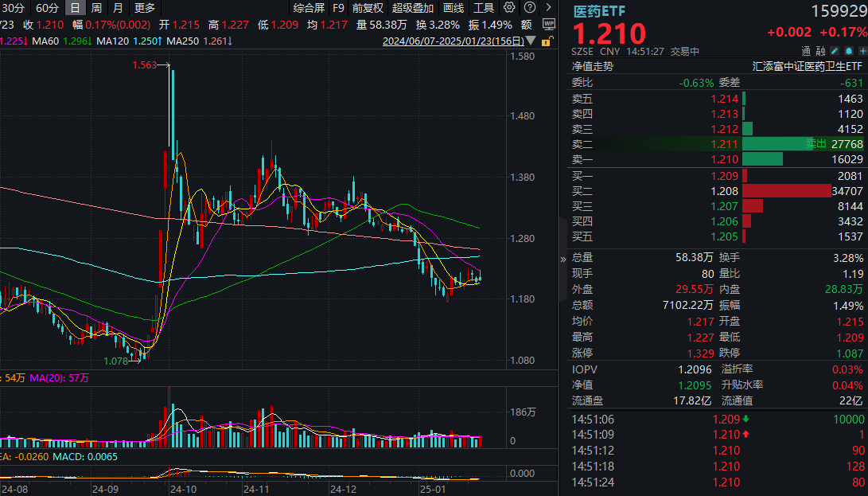Click the blue pencil annotation icon

(x=835, y=50)
